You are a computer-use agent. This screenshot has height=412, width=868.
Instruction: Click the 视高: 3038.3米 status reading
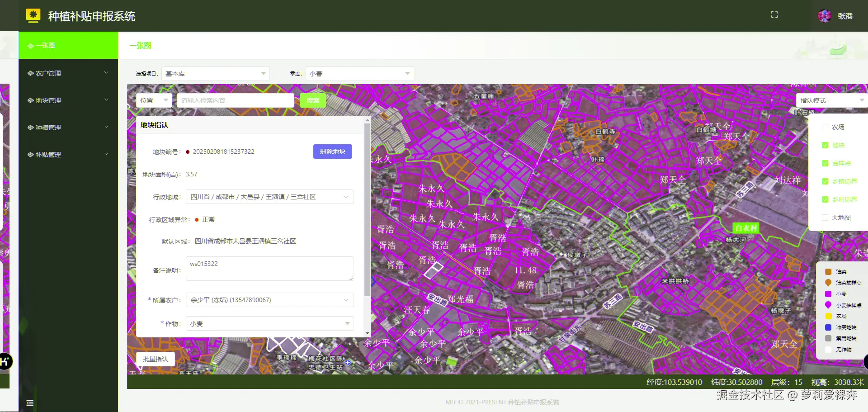[x=837, y=382]
